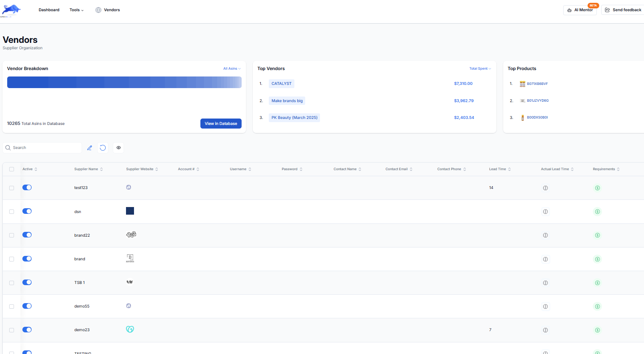The height and width of the screenshot is (354, 644).
Task: Open the website icon for demo55
Action: (x=129, y=306)
